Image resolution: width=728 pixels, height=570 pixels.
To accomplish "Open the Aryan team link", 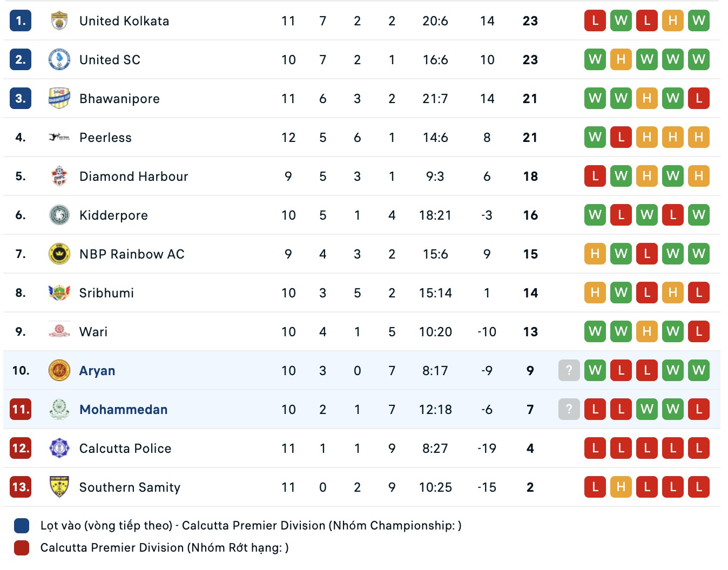I will [97, 371].
